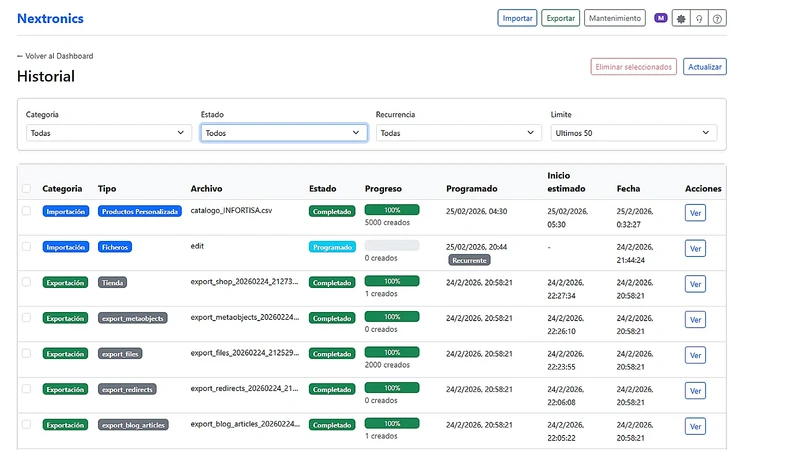Select the export_blog_articles row checkbox

pyautogui.click(x=27, y=424)
